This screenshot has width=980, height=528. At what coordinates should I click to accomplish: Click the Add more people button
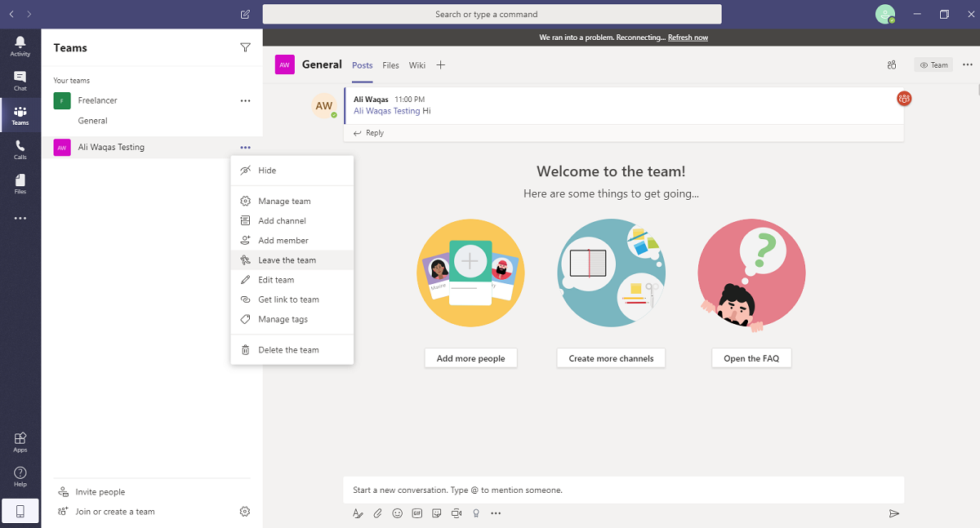tap(470, 358)
